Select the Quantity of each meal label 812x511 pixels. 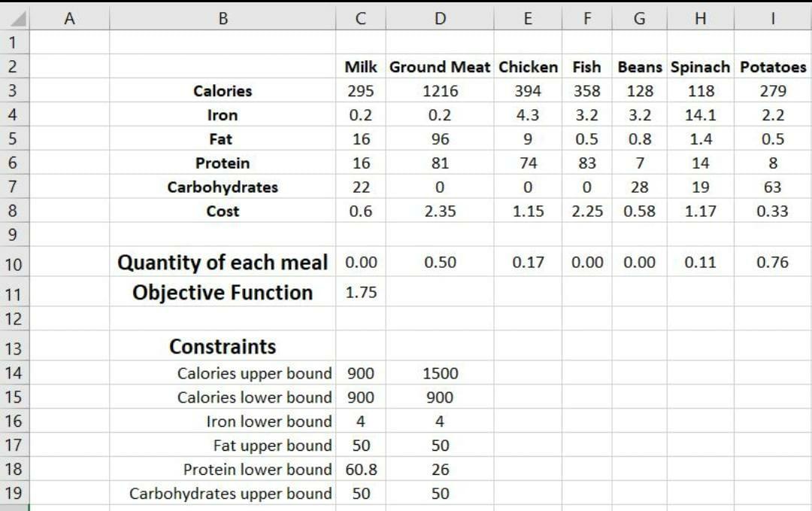tap(223, 263)
